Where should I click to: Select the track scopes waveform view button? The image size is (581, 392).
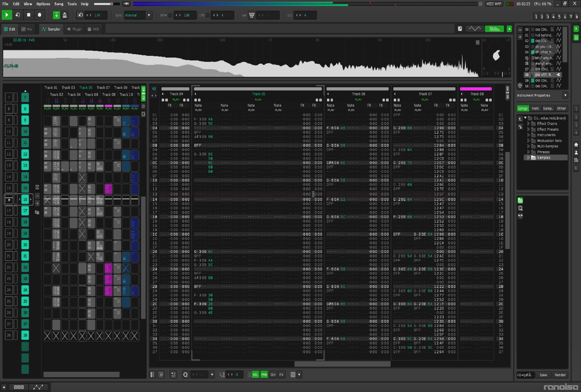(x=475, y=29)
